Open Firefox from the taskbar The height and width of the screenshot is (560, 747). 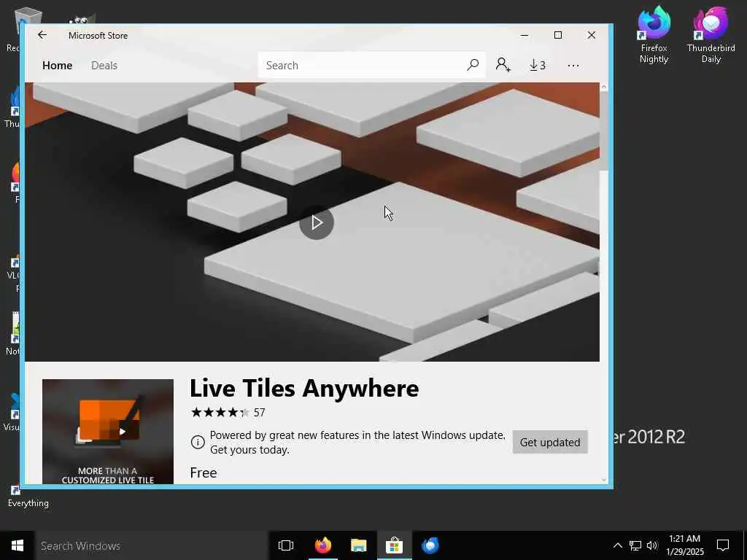click(323, 545)
